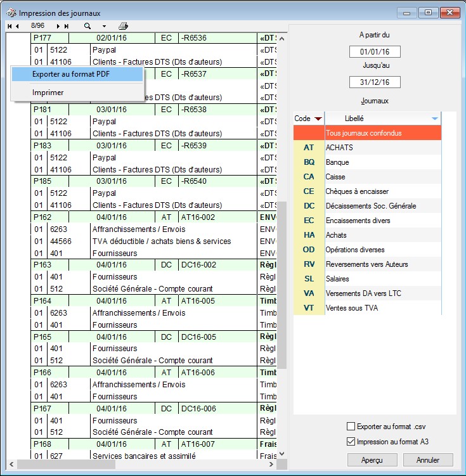Screen dimensions: 466x476
Task: Click reference DC16-005
Action: 198,337
